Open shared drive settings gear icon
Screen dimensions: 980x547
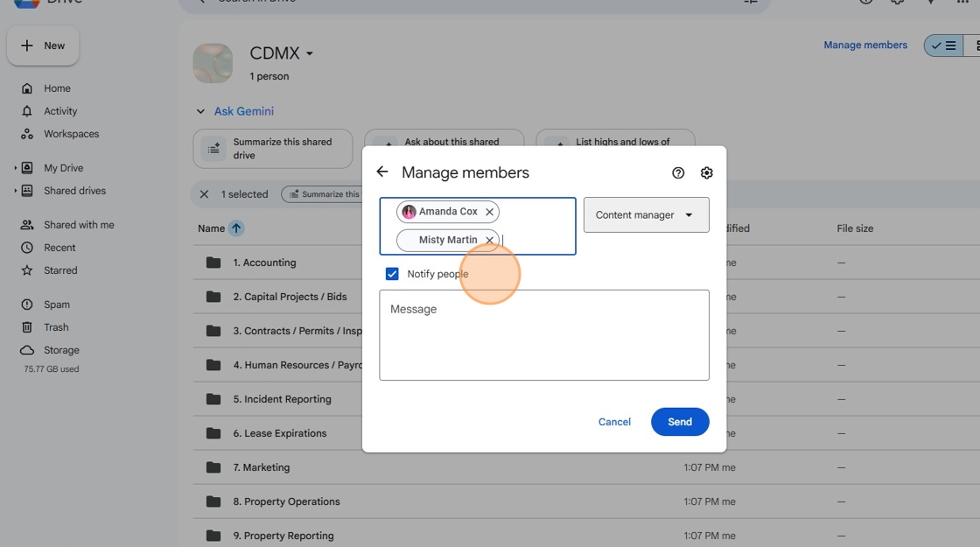[x=706, y=173]
